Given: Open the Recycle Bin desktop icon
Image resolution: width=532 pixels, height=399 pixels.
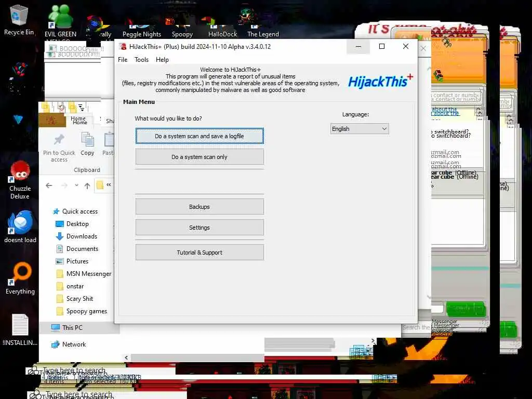Looking at the screenshot, I should click(18, 20).
